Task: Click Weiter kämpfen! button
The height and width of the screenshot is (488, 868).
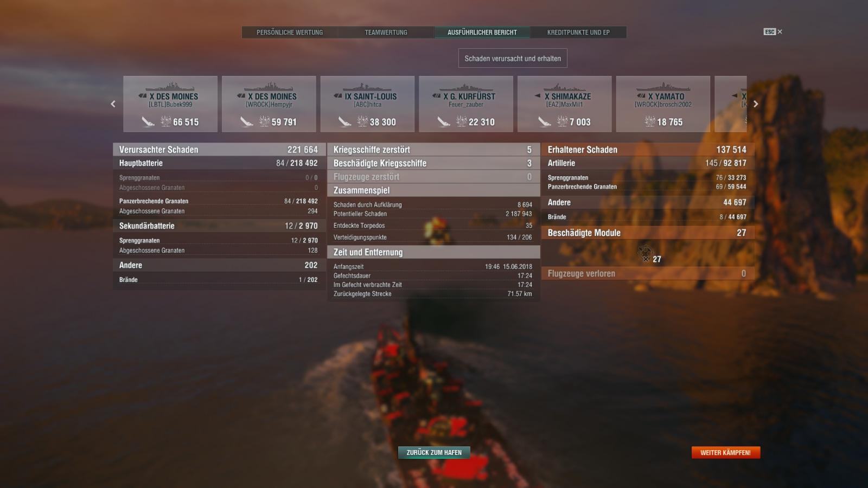Action: coord(726,452)
